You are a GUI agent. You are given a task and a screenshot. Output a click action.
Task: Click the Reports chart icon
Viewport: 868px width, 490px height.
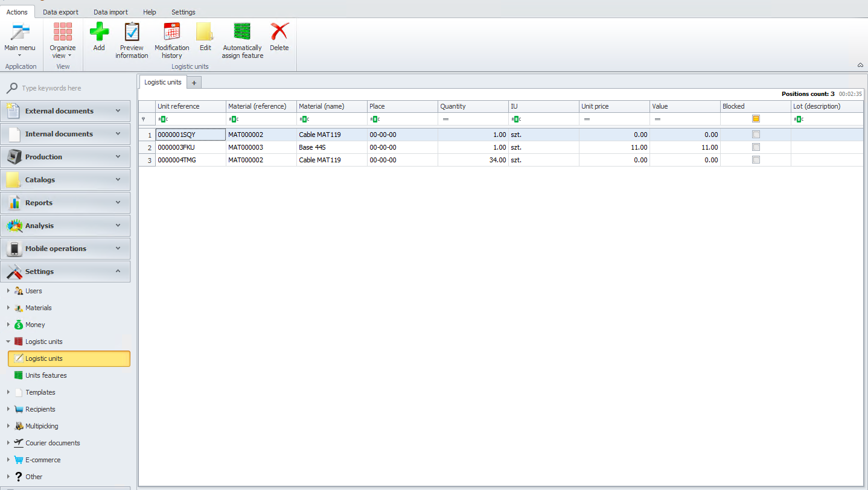click(13, 203)
